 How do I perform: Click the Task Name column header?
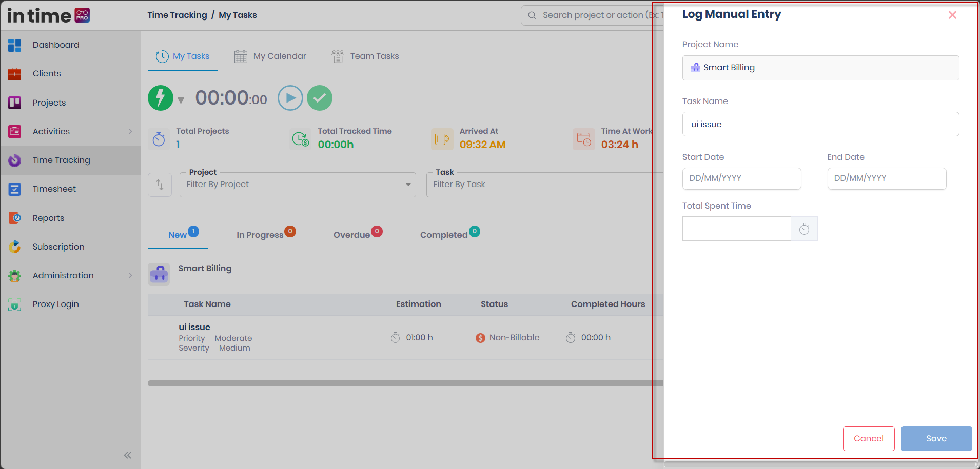pos(207,304)
